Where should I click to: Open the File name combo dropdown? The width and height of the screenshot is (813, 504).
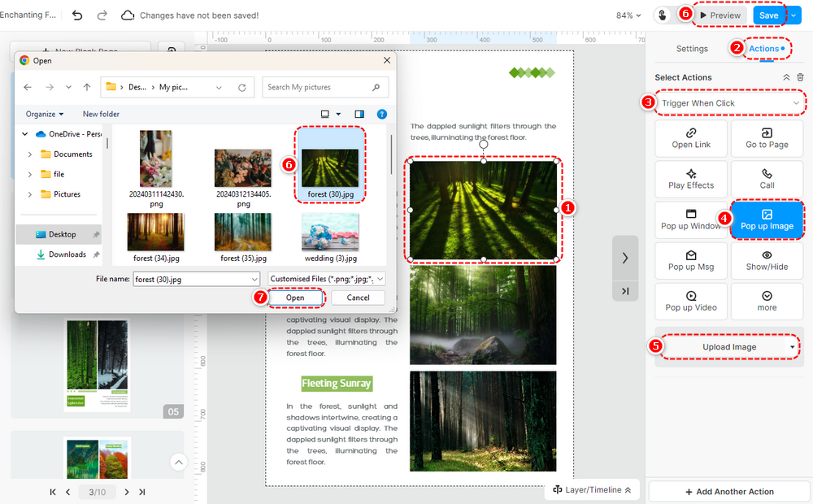tap(254, 279)
